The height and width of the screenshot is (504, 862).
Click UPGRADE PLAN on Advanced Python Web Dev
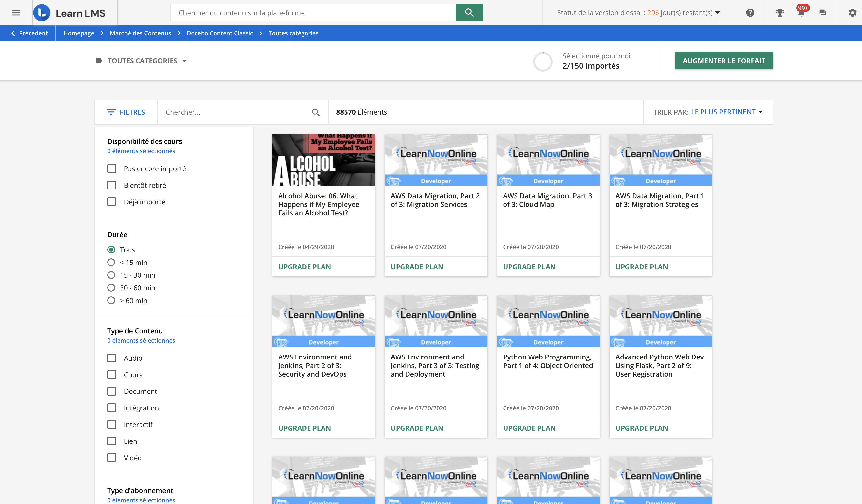tap(641, 428)
